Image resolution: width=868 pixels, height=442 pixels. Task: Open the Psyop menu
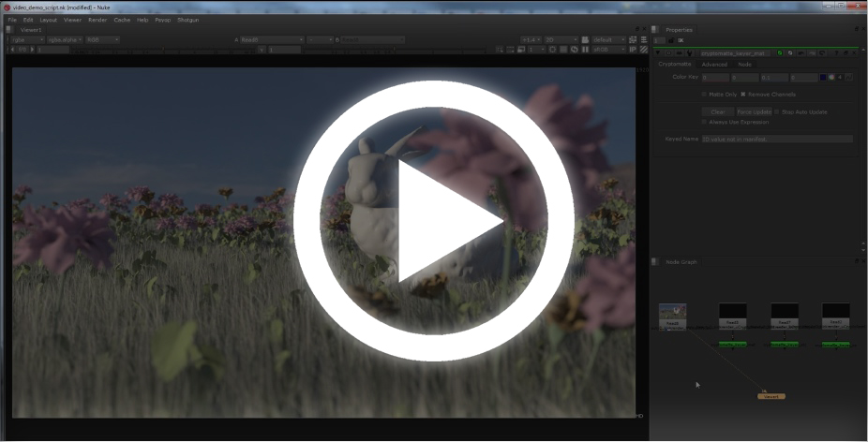tap(163, 20)
